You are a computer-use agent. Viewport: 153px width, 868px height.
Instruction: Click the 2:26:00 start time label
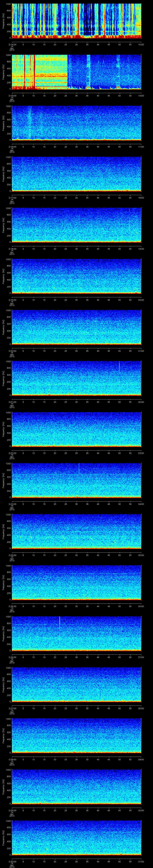click(12, 657)
